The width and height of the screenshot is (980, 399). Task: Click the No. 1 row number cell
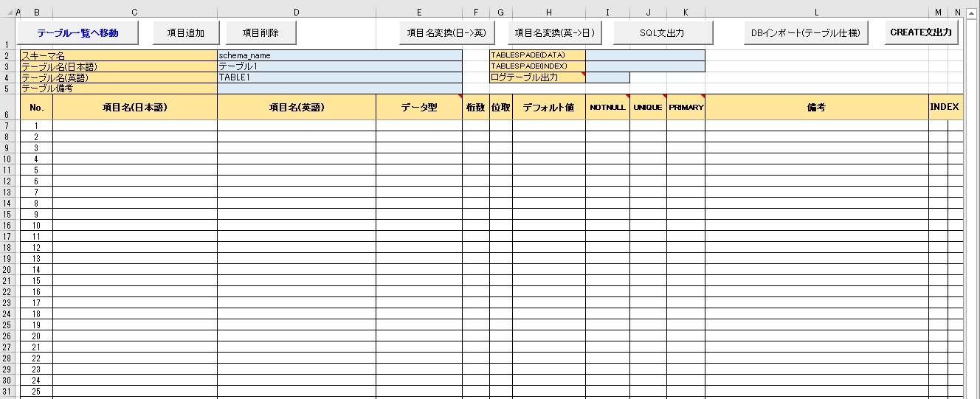click(x=36, y=125)
